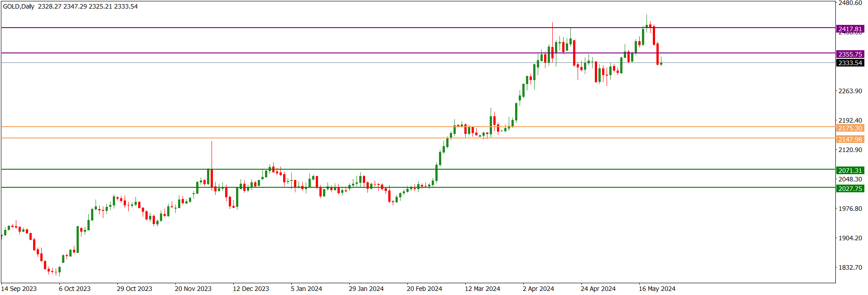This screenshot has height=295, width=868.
Task: Select the orange 2147.98 level label
Action: pos(850,139)
